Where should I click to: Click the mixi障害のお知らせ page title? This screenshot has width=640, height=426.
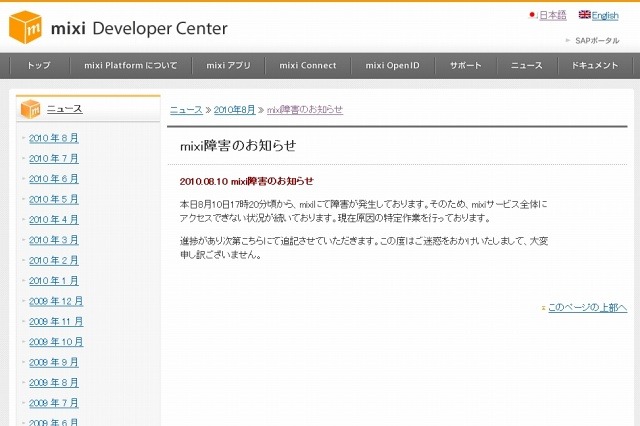[238, 146]
